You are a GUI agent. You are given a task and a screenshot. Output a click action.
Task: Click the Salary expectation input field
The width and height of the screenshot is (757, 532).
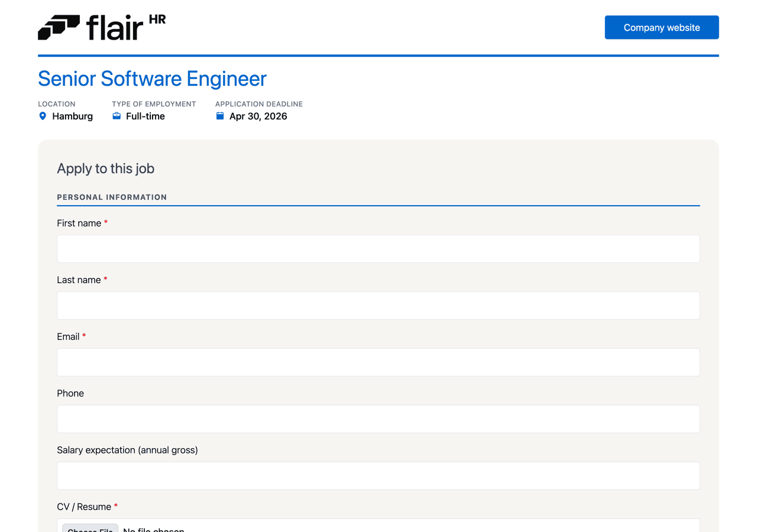click(378, 476)
